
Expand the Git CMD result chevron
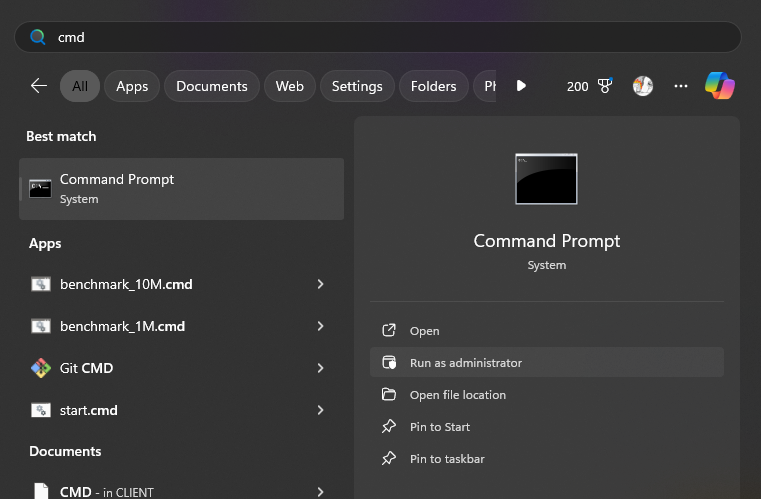(320, 368)
